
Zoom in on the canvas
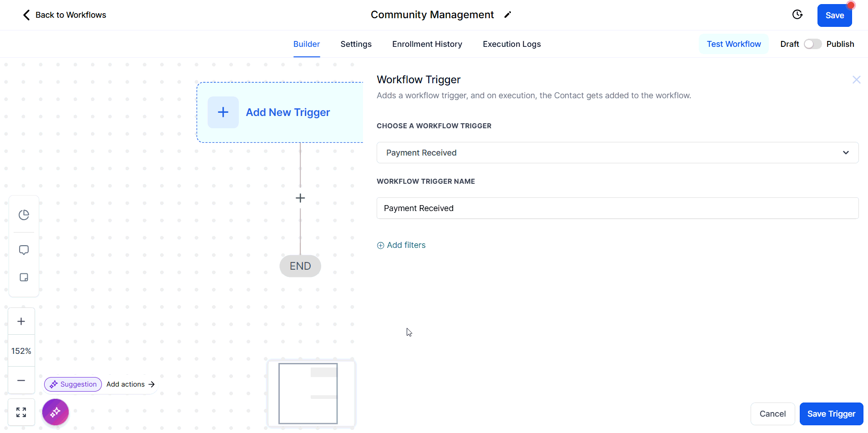click(x=21, y=322)
